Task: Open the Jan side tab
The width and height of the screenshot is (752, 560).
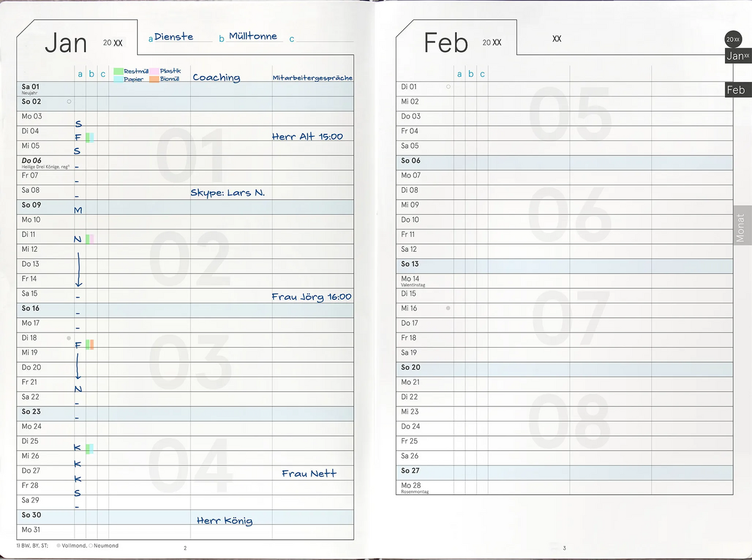Action: pos(738,56)
